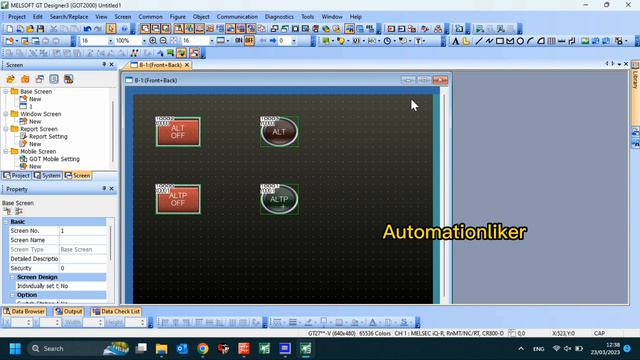Image resolution: width=640 pixels, height=360 pixels.
Task: Click the switch object icon
Action: pyautogui.click(x=326, y=41)
